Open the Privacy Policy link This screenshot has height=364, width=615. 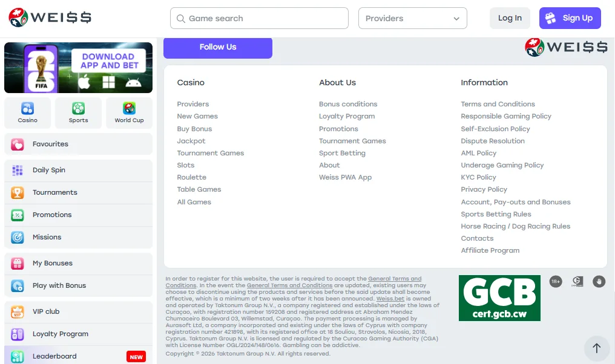(484, 190)
